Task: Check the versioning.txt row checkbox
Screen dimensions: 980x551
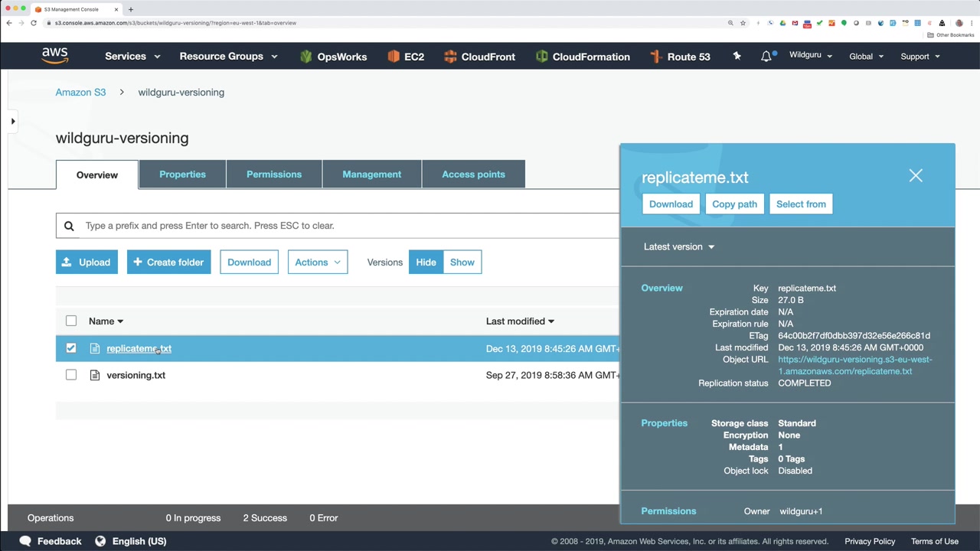Action: click(71, 375)
